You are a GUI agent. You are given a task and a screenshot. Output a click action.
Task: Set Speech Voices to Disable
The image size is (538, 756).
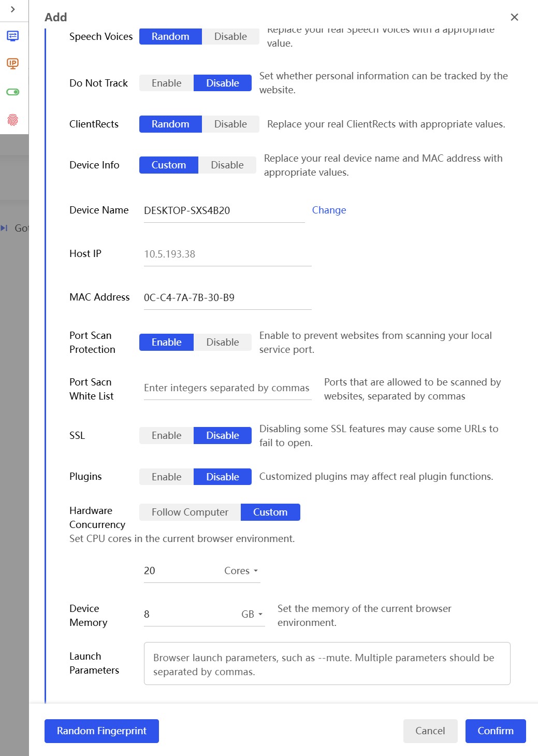click(230, 36)
